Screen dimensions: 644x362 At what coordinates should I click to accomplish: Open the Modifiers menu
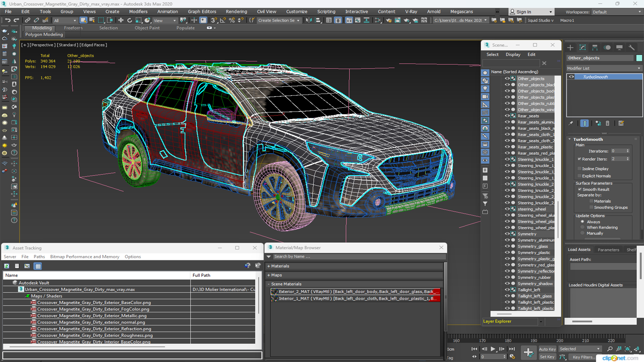pyautogui.click(x=138, y=11)
